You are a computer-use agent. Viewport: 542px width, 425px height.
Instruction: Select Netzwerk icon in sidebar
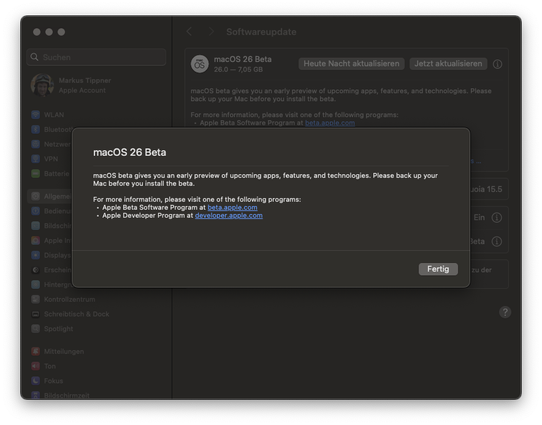tap(35, 144)
